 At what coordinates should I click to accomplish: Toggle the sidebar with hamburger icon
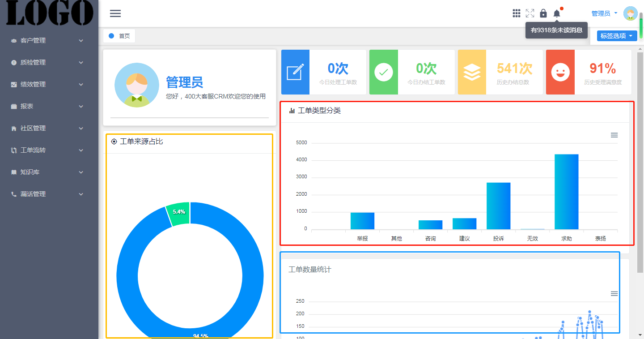tap(115, 13)
